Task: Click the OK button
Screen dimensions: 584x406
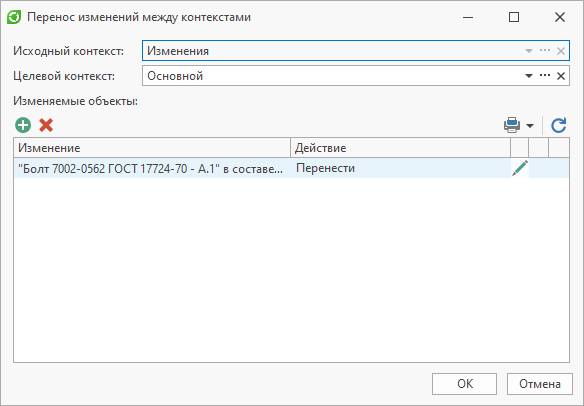Action: [x=464, y=384]
